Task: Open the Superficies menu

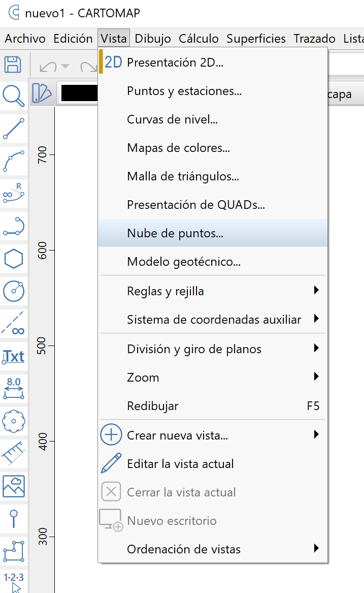Action: tap(256, 38)
